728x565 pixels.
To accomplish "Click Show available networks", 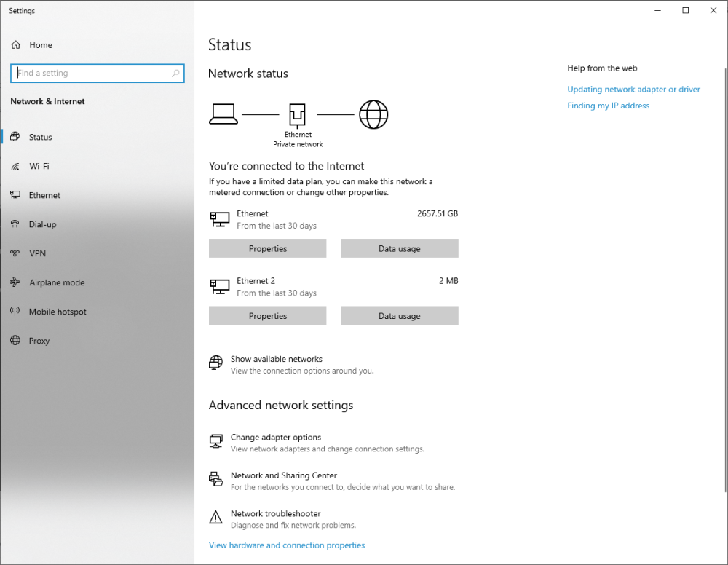I will [277, 359].
